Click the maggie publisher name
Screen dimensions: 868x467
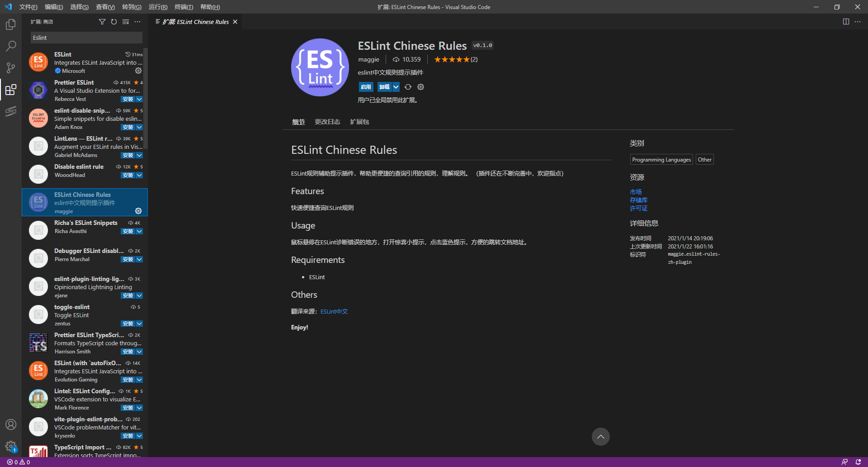pyautogui.click(x=368, y=59)
